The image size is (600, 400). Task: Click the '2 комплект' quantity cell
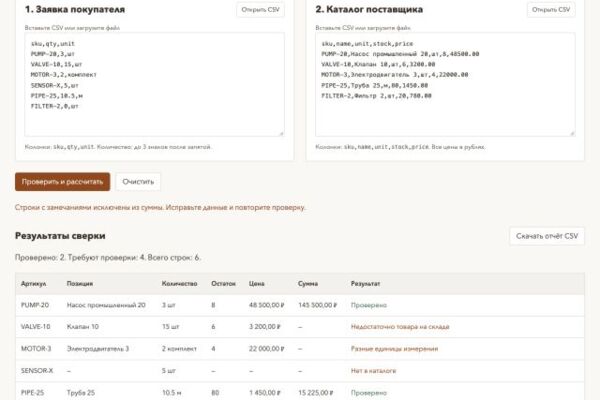(x=179, y=349)
